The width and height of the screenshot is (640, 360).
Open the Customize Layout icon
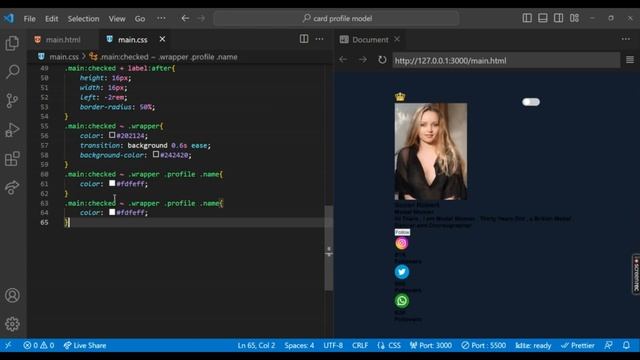click(574, 18)
